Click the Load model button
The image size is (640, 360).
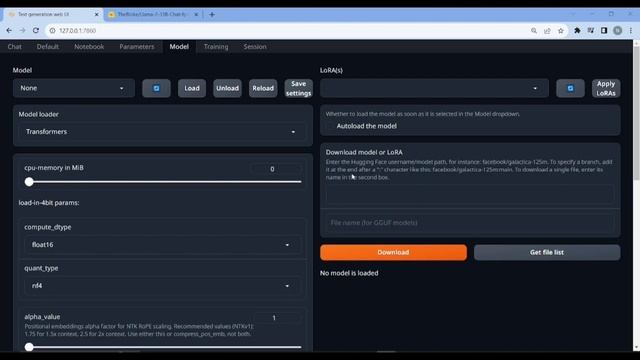[192, 88]
